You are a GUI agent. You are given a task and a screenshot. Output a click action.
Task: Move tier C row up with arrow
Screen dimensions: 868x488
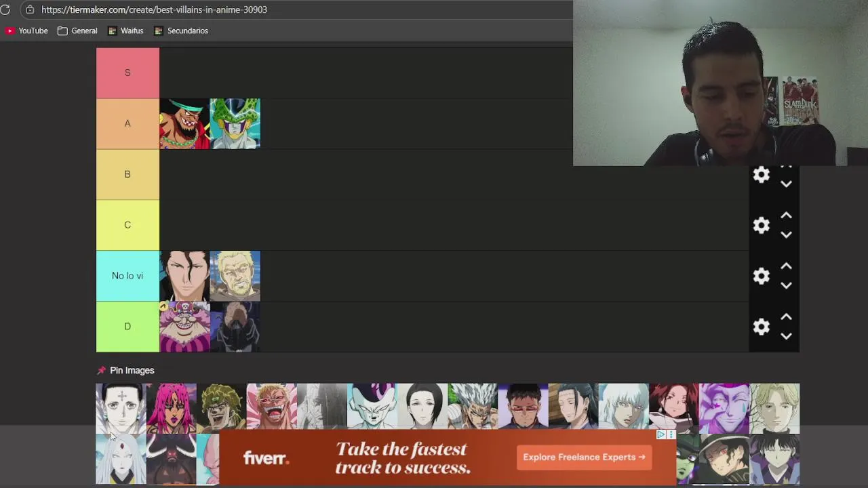tap(786, 216)
